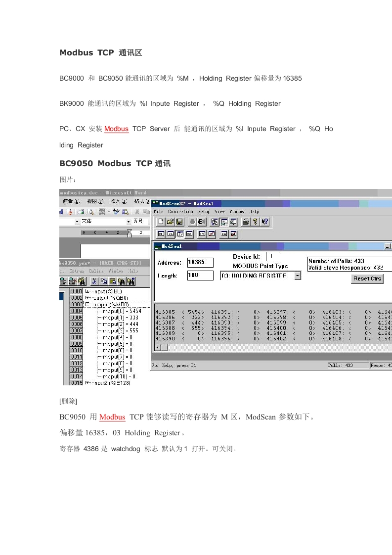
Task: Expand the output (%QB0) tree node
Action: tap(87, 298)
